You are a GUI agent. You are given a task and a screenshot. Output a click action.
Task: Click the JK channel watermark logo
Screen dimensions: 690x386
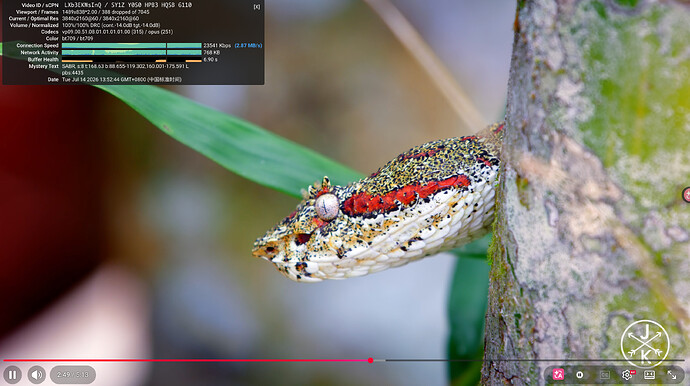pos(645,344)
